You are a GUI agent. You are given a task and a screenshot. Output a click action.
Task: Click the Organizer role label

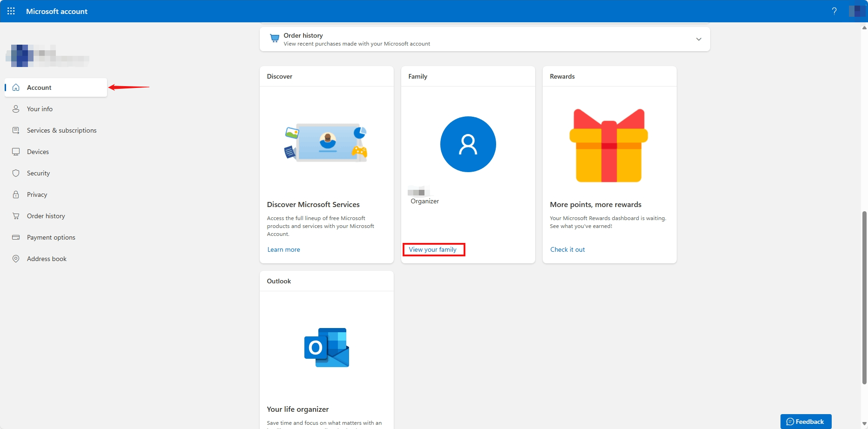(x=424, y=201)
